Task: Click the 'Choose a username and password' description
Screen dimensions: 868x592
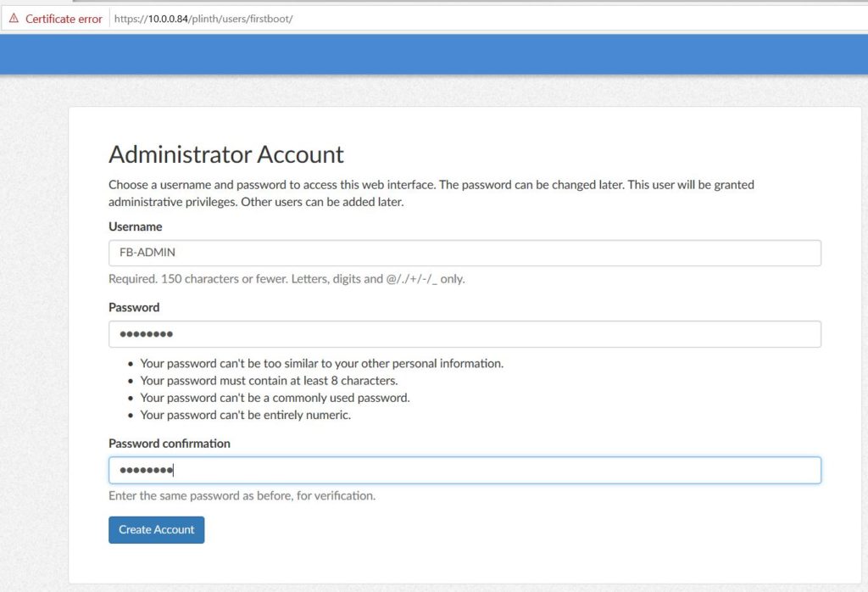Action: click(431, 193)
